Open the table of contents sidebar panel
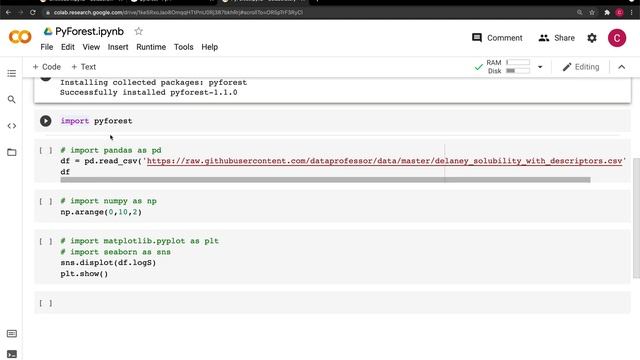The image size is (640, 360). 11,73
